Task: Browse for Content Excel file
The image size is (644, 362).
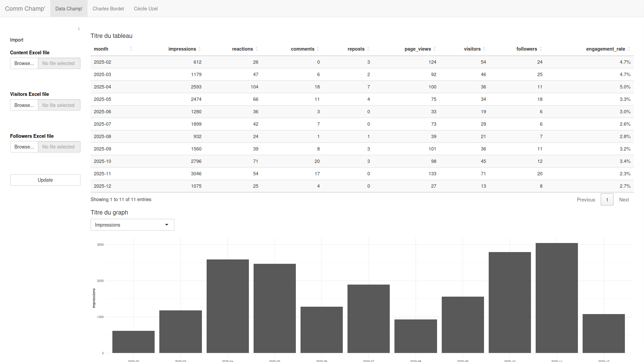Action: (24, 63)
